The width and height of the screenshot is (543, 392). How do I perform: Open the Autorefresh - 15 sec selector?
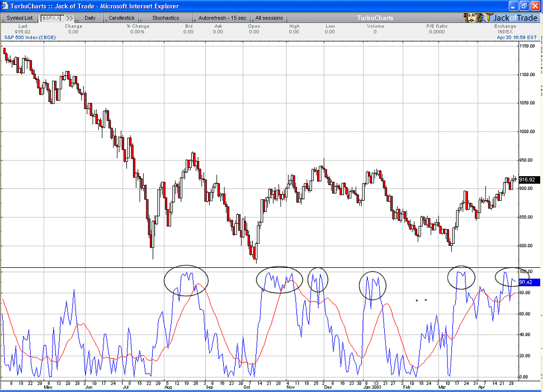pyautogui.click(x=222, y=18)
